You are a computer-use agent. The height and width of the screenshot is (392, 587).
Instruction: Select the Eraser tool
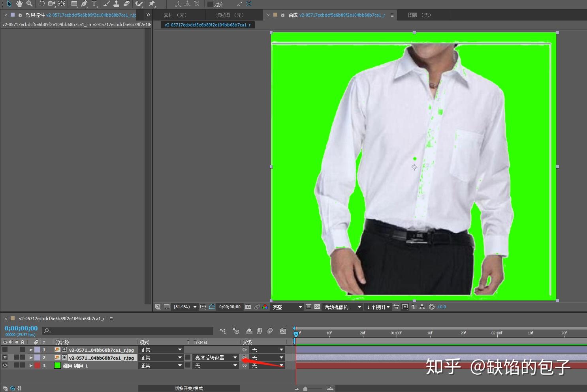pos(126,4)
